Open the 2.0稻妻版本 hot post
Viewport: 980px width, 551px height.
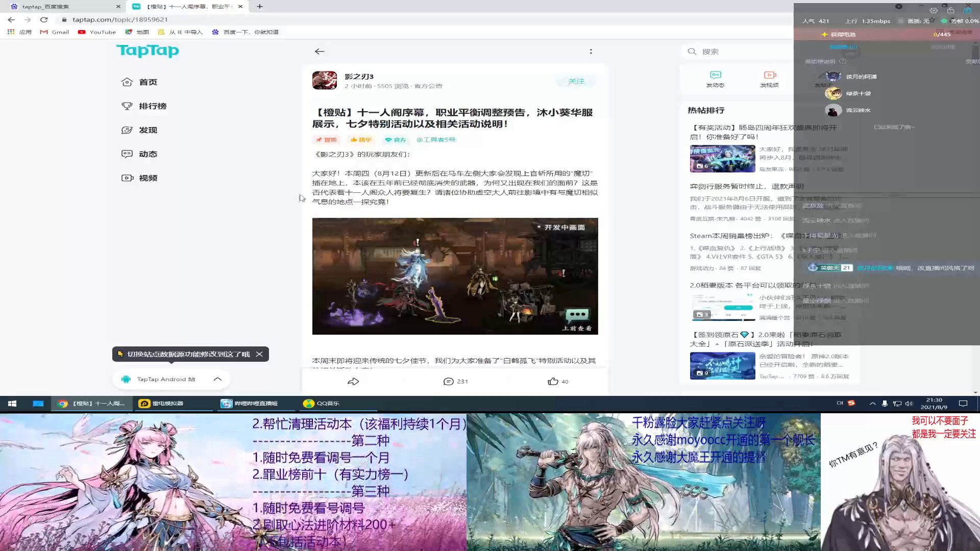(753, 285)
